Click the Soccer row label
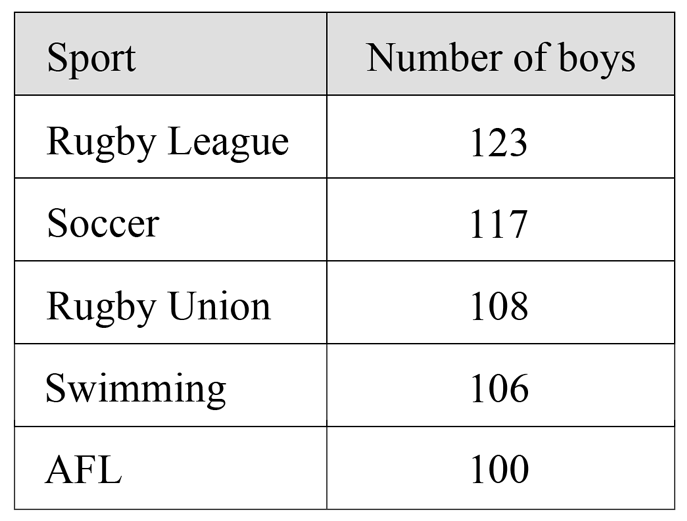Screen dimensions: 687x521 (x=103, y=223)
